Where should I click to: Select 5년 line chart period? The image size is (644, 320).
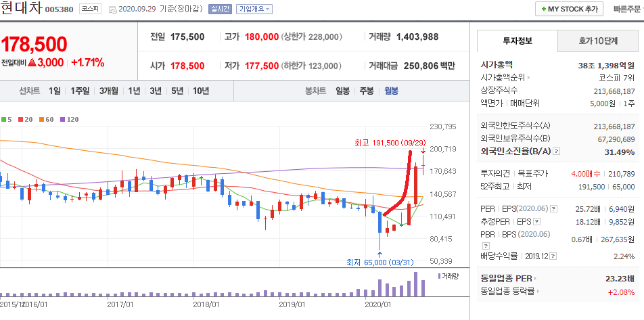click(177, 91)
